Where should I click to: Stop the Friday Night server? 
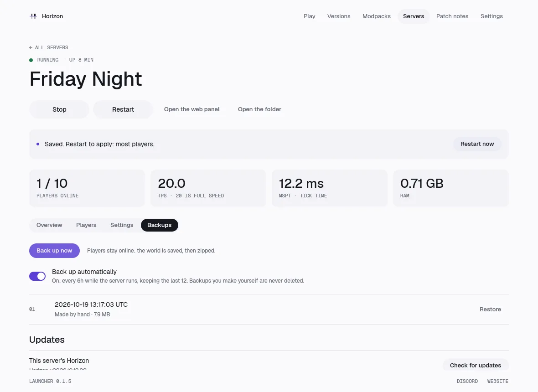pos(59,109)
